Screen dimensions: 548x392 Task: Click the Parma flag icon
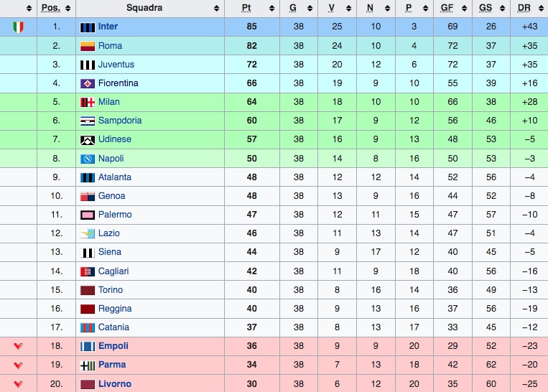tap(88, 365)
